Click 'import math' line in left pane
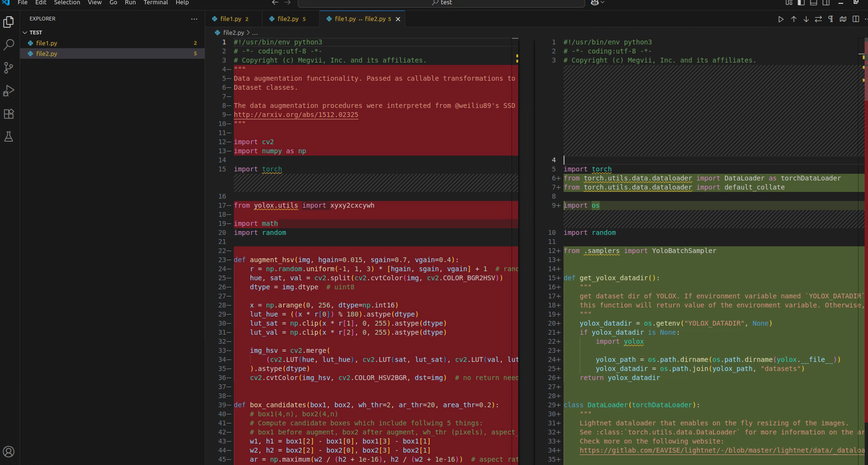The height and width of the screenshot is (465, 868). tap(256, 223)
